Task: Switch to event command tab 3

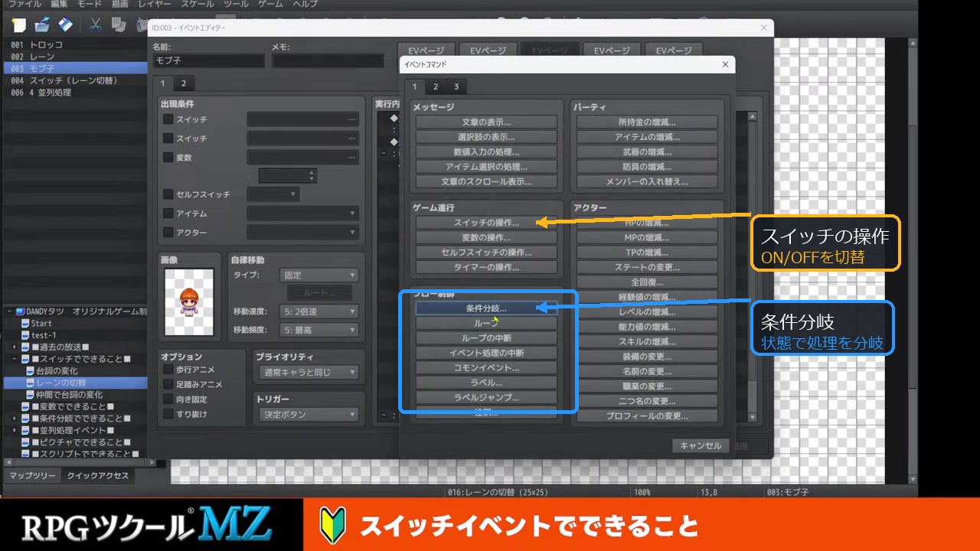Action: point(456,86)
